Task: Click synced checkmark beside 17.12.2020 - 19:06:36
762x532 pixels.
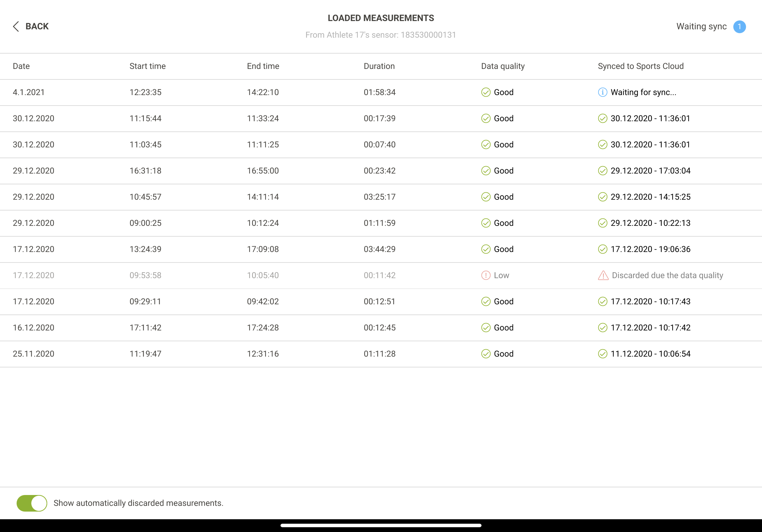Action: [x=602, y=249]
